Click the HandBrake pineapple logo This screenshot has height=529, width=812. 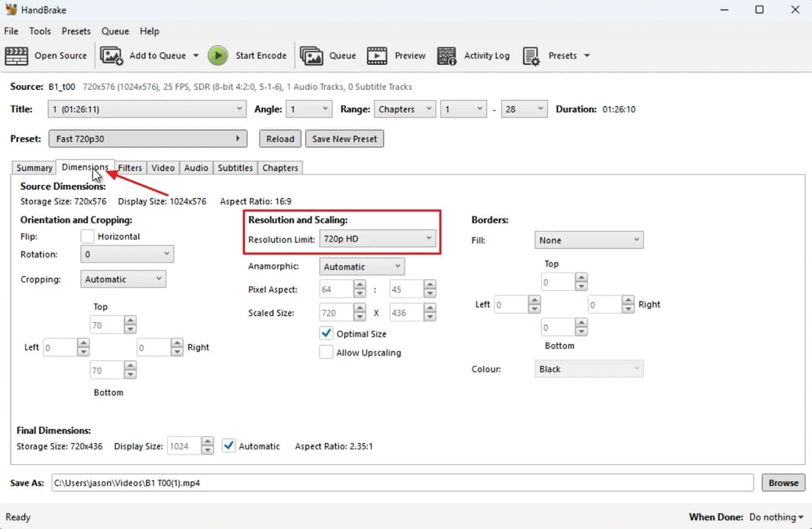coord(11,9)
